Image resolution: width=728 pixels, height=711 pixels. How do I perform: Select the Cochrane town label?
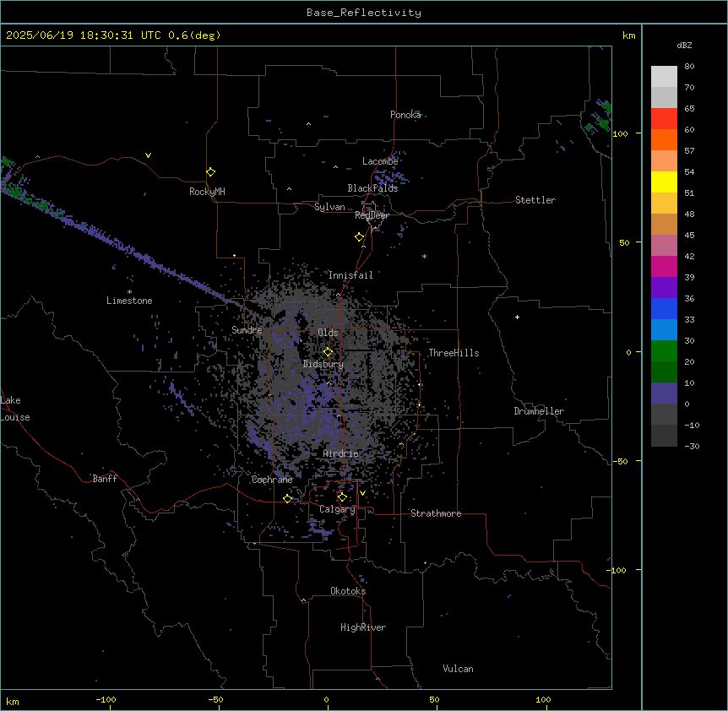coord(272,480)
